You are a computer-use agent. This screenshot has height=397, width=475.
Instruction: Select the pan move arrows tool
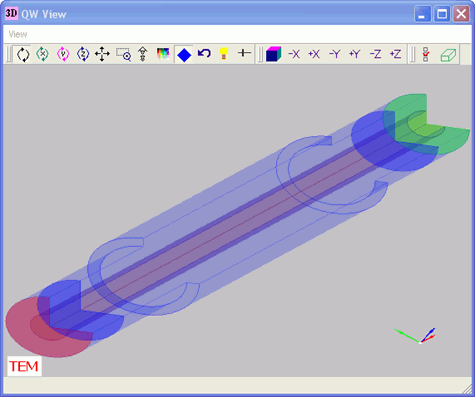tap(102, 54)
